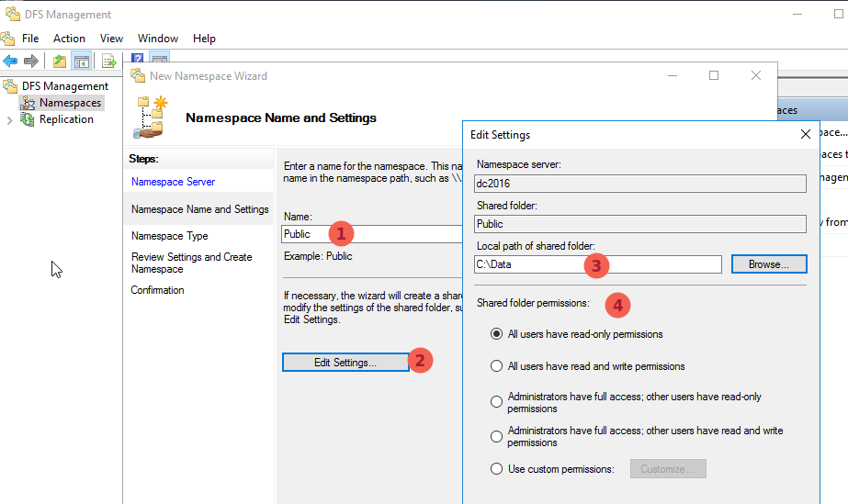This screenshot has height=504, width=848.
Task: Open the View menu
Action: click(x=111, y=39)
